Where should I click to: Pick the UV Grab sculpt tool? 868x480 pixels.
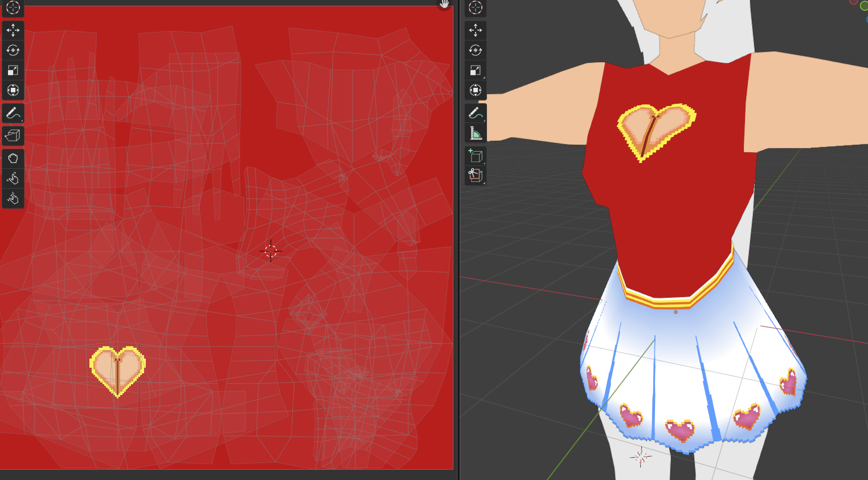[x=13, y=158]
